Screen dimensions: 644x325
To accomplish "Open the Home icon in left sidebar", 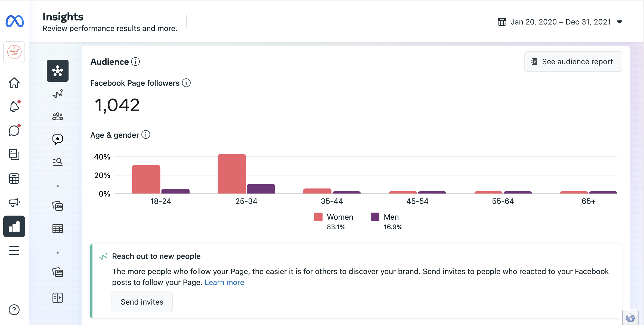I will (14, 83).
